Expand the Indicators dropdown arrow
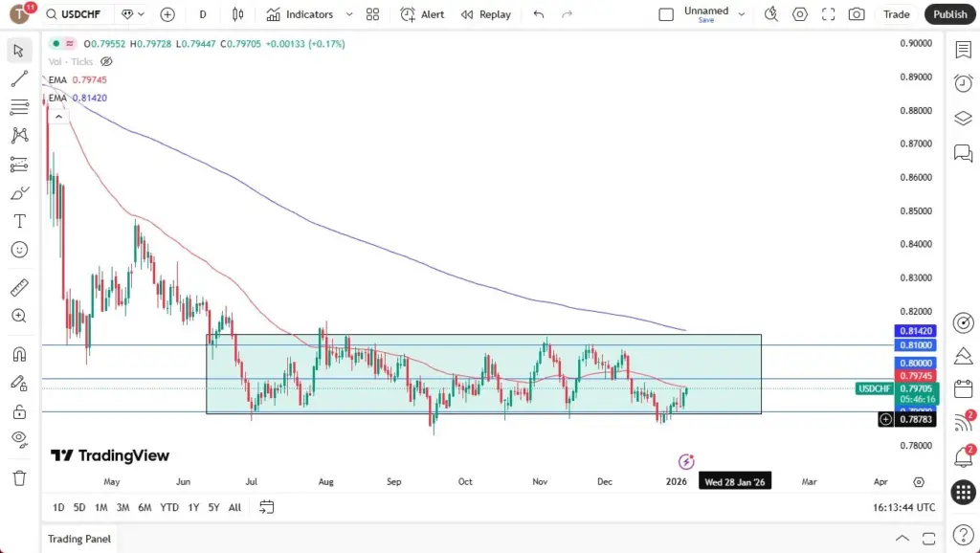The width and height of the screenshot is (980, 553). point(349,14)
